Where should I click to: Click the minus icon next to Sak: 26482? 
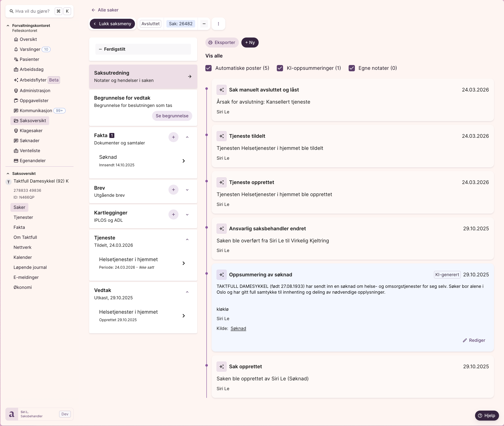[204, 24]
